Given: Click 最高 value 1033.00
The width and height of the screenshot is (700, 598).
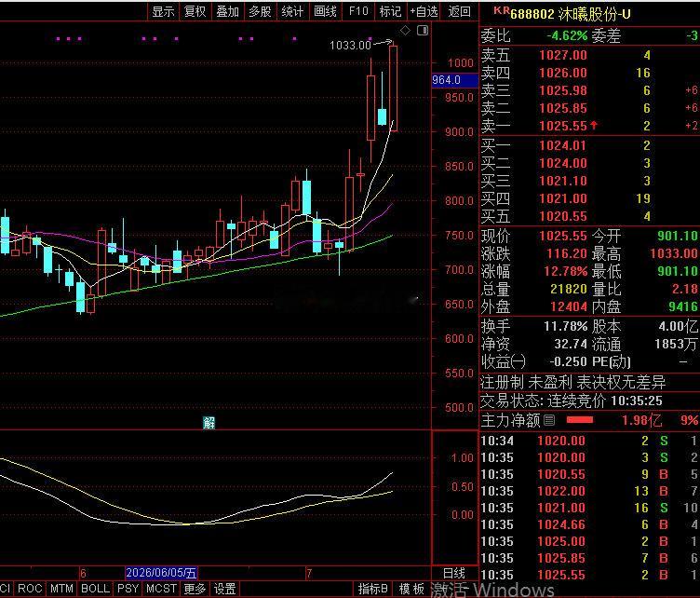Looking at the screenshot, I should click(x=674, y=253).
